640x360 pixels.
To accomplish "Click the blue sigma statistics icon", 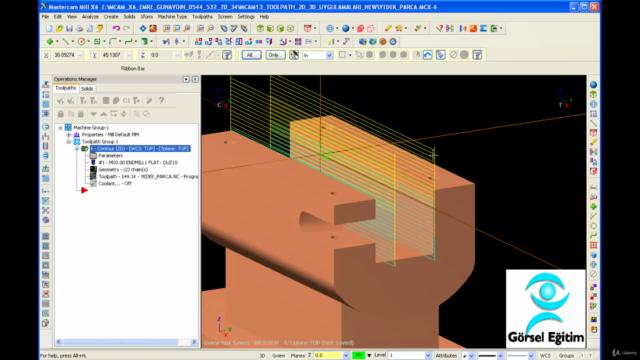I will 483,28.
